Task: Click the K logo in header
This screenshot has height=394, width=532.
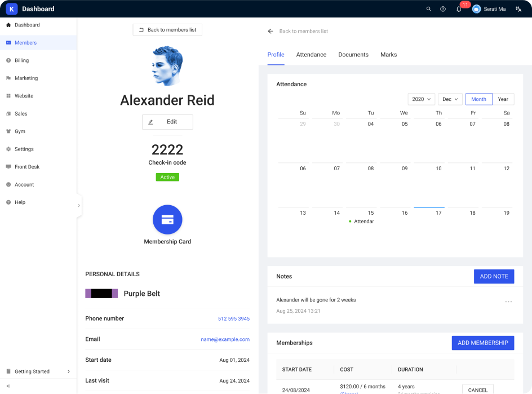Action: (x=12, y=9)
